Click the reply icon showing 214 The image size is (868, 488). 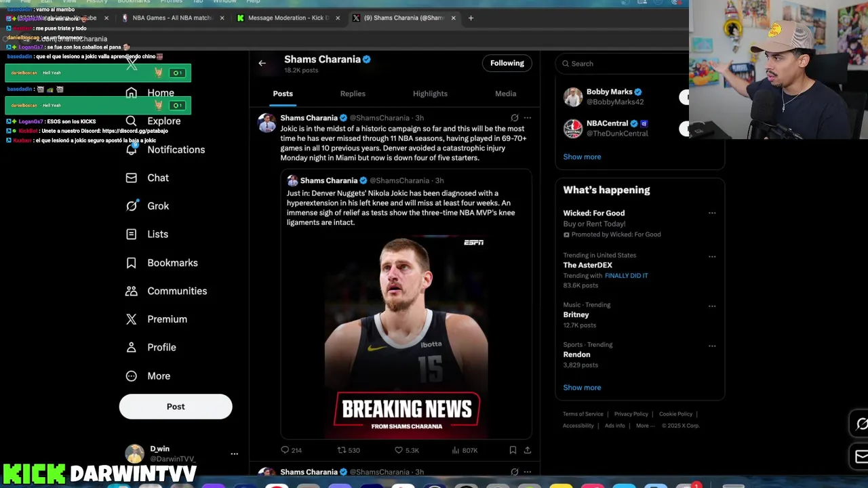pos(285,450)
